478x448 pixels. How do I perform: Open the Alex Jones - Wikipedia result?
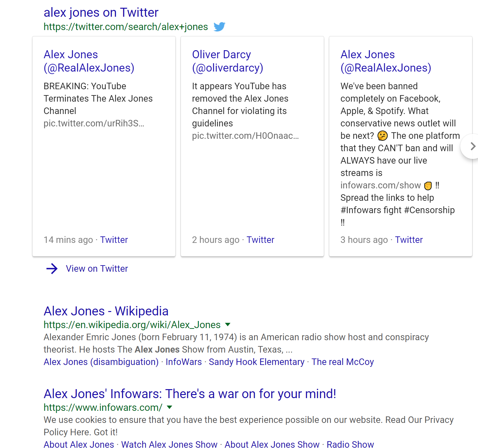coord(106,311)
